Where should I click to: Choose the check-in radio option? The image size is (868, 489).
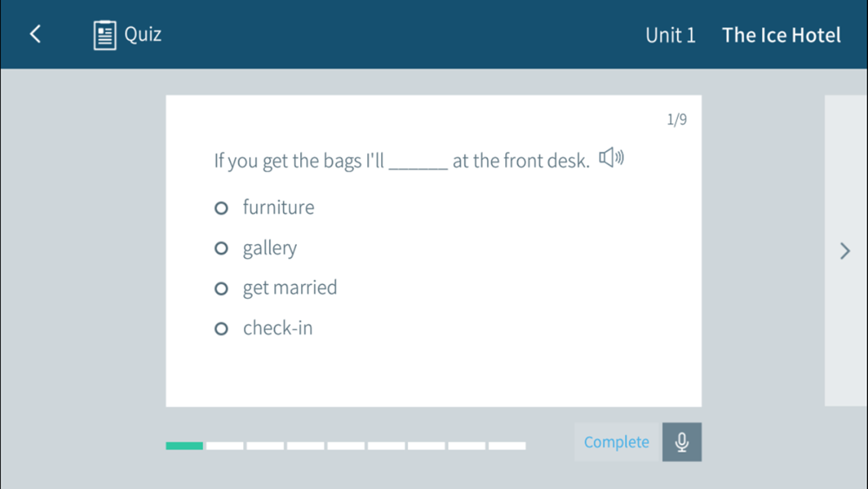(x=221, y=329)
